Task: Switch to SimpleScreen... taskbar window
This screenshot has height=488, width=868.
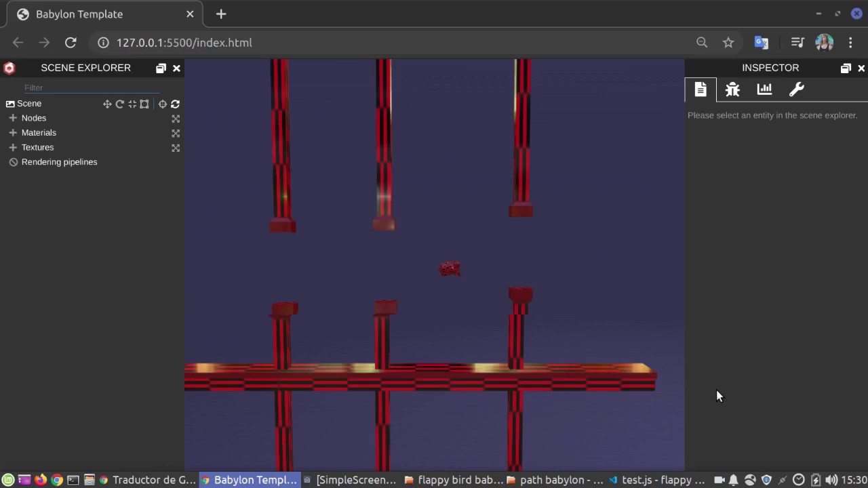Action: click(x=350, y=480)
